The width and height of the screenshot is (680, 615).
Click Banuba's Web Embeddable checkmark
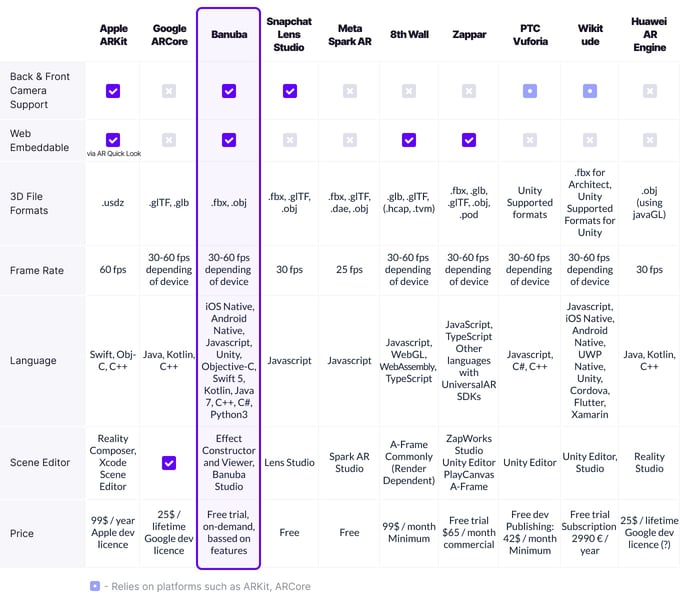(x=229, y=140)
